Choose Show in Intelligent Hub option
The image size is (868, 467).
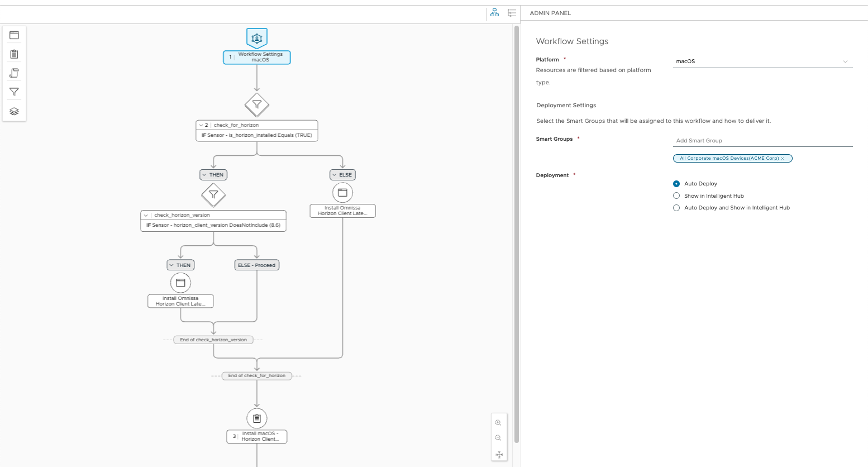[x=676, y=196]
